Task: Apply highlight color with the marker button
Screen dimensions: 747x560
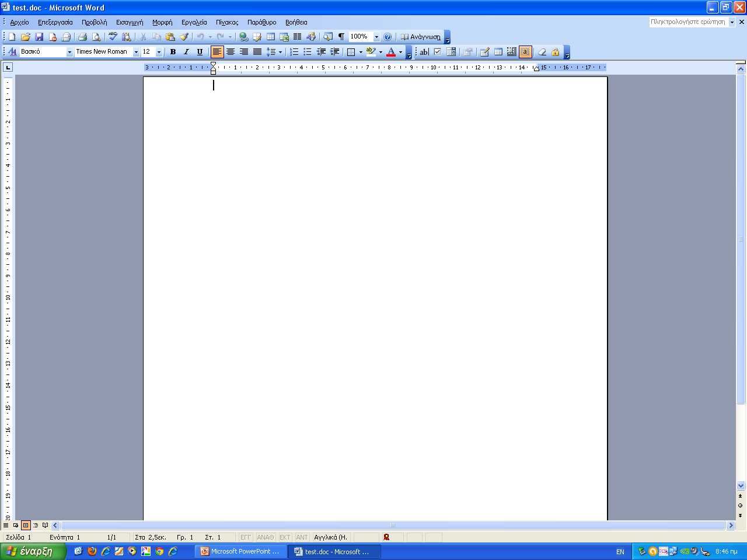Action: [x=371, y=52]
